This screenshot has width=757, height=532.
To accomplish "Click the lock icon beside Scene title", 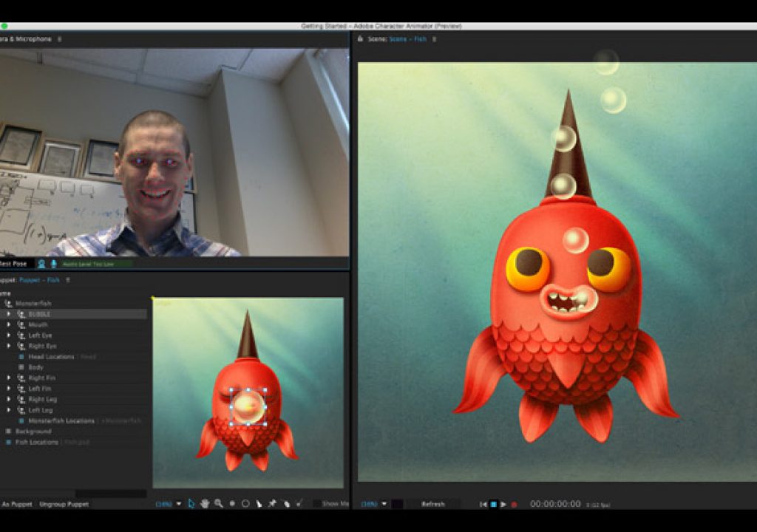I will pyautogui.click(x=360, y=38).
